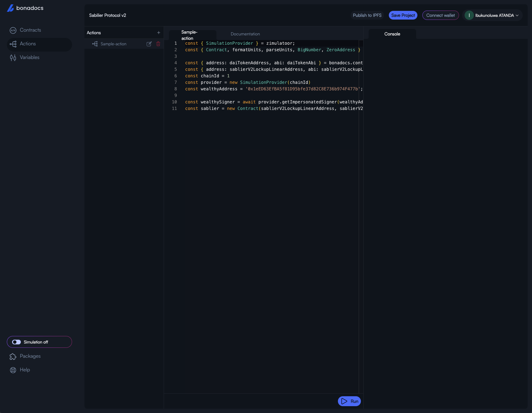Image resolution: width=532 pixels, height=413 pixels.
Task: Click ZeroAddress on line 2
Action: 341,50
